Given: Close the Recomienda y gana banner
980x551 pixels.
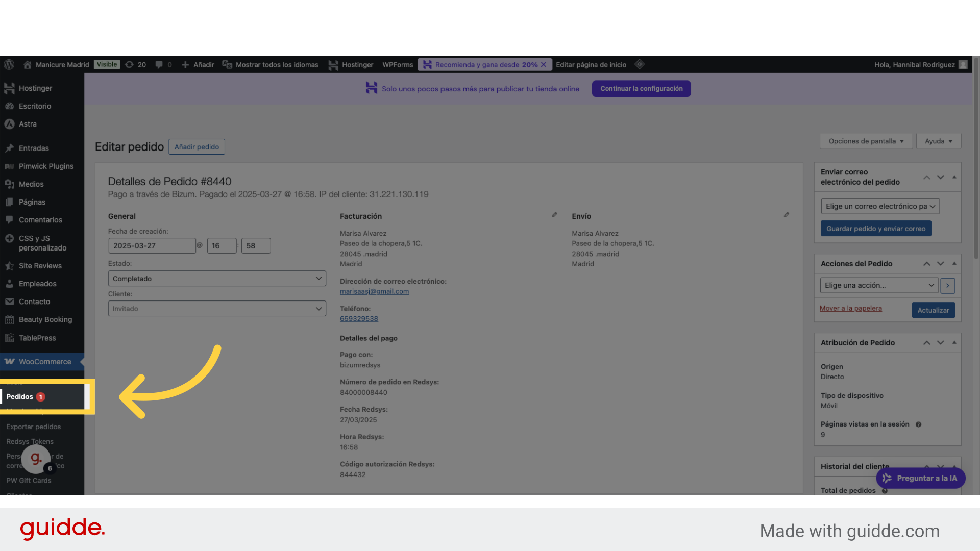Looking at the screenshot, I should tap(544, 65).
